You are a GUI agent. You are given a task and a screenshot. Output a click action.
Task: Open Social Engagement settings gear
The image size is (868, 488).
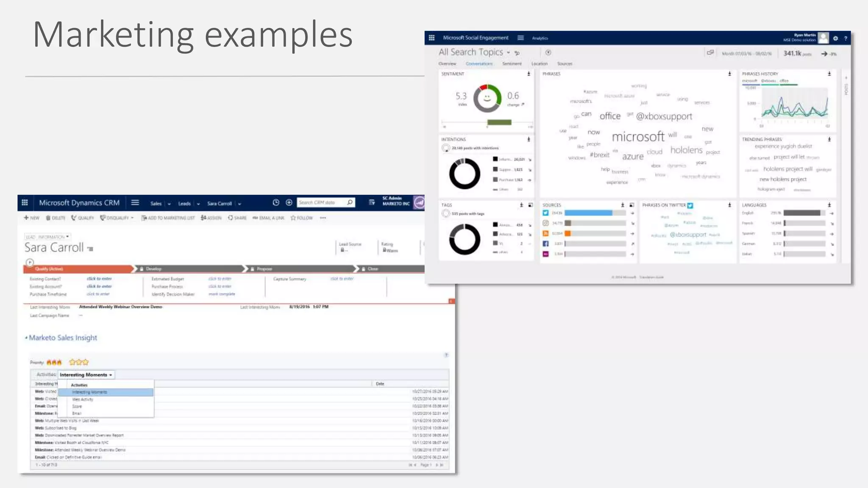click(835, 39)
